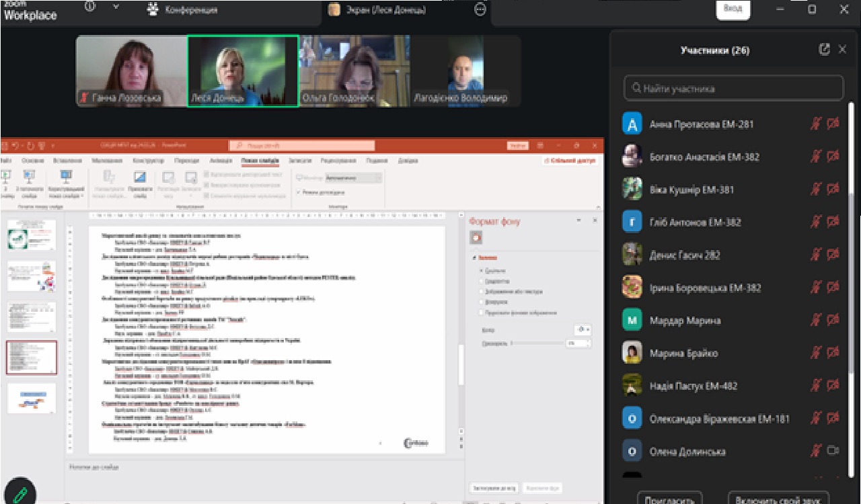Click the annotation pencil icon
Screen dimensions: 861x504
[x=20, y=493]
